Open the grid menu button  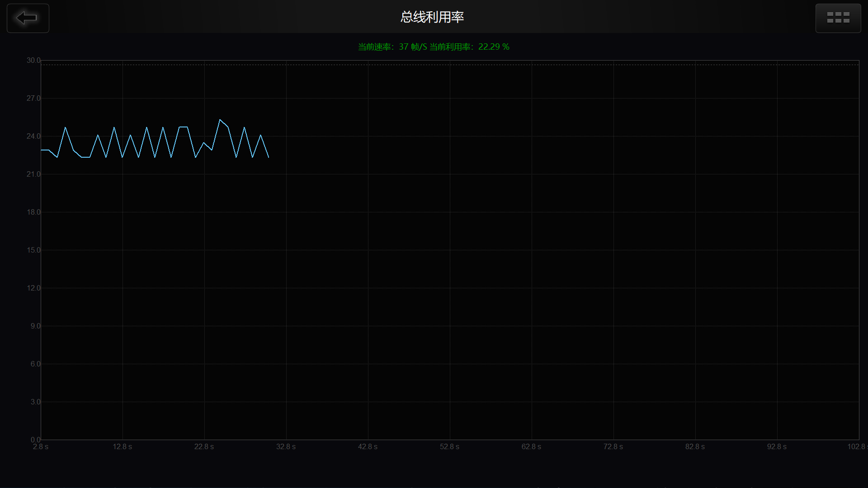point(838,18)
